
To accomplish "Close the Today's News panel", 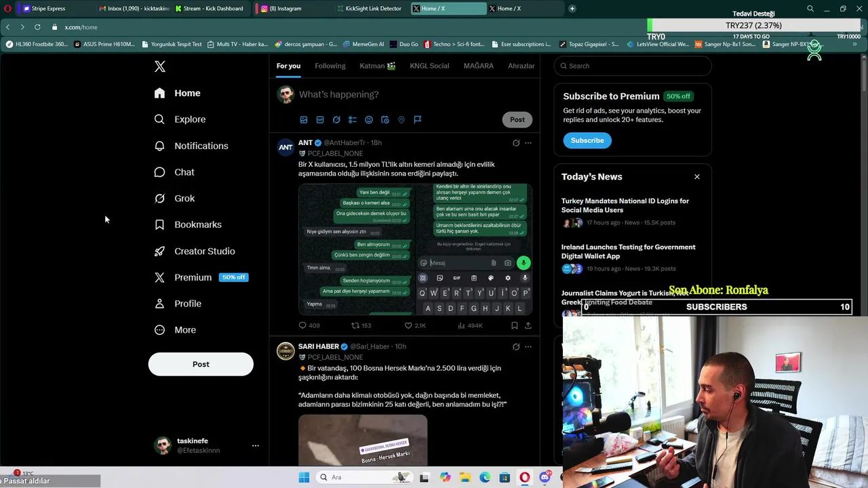I will pyautogui.click(x=696, y=177).
